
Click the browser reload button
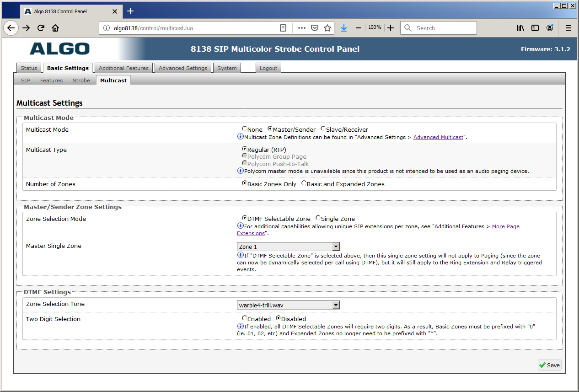[41, 28]
